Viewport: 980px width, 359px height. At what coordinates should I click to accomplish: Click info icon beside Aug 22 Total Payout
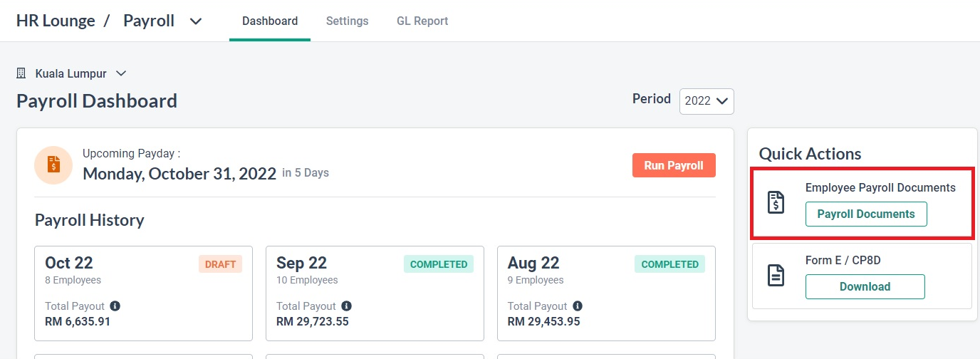click(578, 306)
